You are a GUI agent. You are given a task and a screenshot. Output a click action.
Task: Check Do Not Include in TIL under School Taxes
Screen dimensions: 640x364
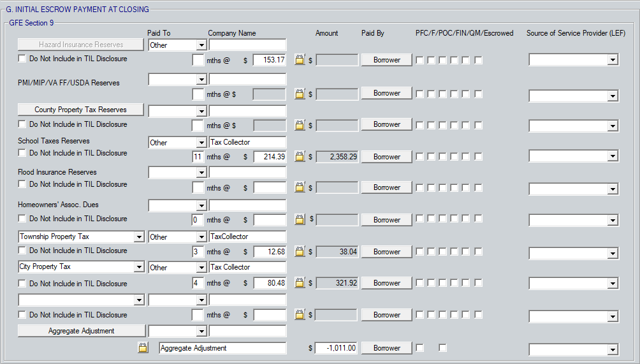tap(22, 153)
